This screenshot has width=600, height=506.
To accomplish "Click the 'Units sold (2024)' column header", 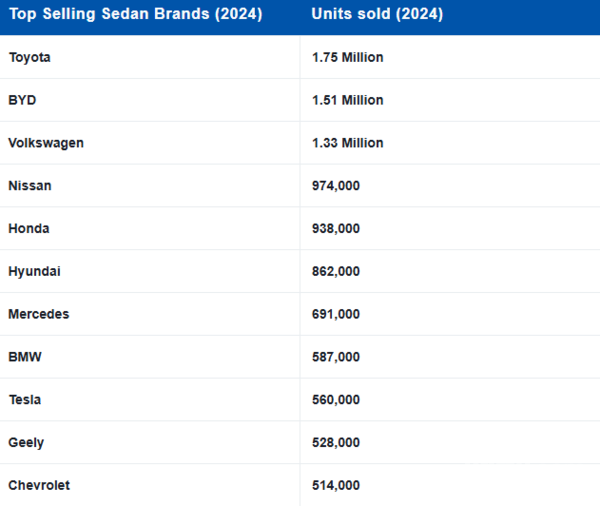I will tap(377, 15).
